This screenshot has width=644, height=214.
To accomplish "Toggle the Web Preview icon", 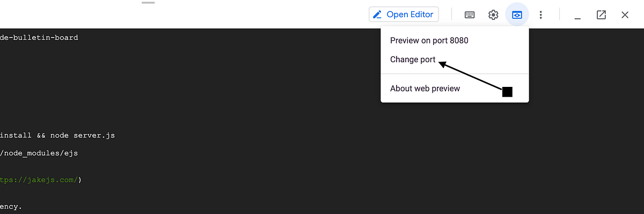I will pos(517,14).
